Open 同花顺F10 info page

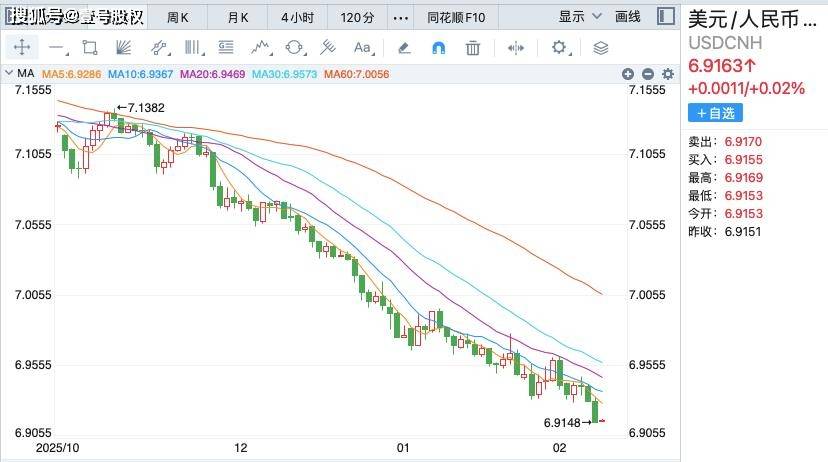456,17
